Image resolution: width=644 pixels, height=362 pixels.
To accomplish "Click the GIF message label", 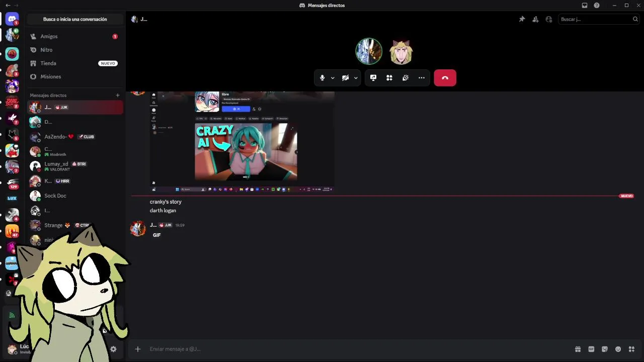I will 156,235.
